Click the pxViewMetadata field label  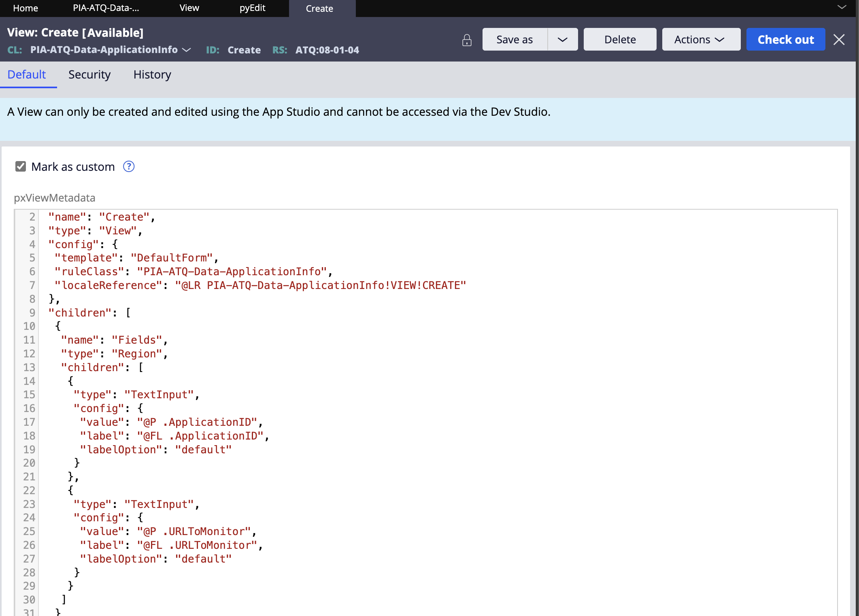[x=55, y=198]
